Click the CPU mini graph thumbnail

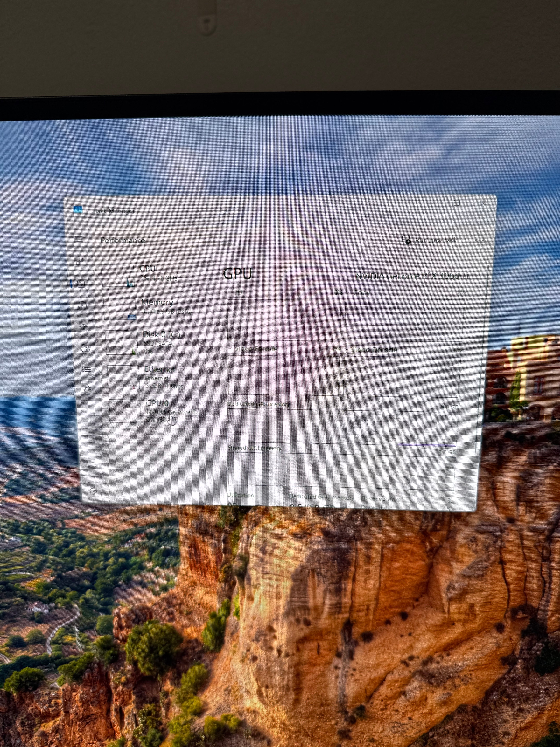[x=118, y=276]
